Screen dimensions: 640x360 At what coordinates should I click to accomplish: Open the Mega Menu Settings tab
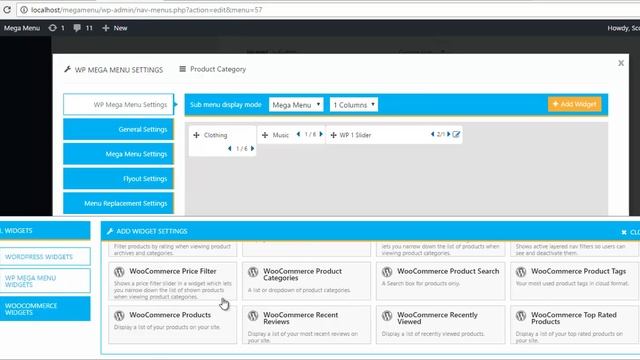118,154
